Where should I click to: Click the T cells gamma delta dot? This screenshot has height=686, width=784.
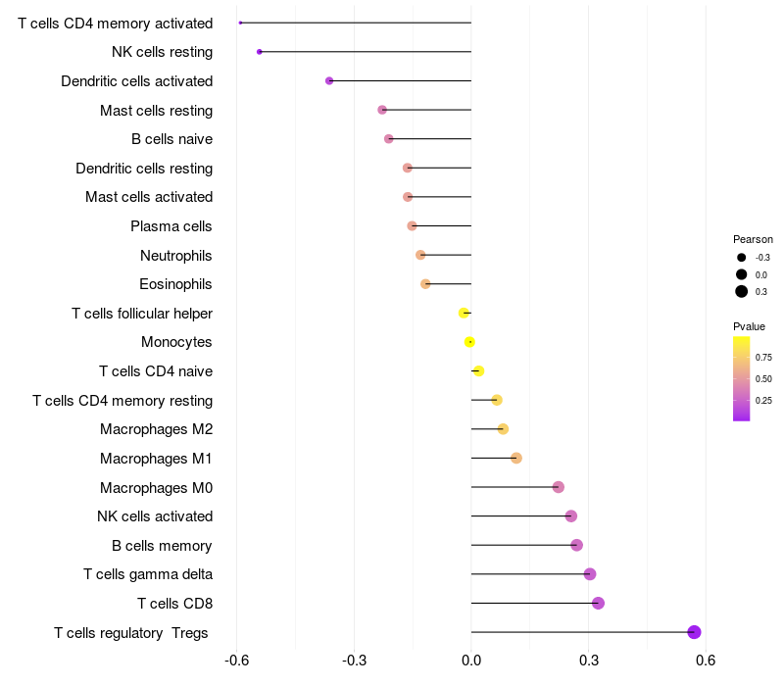click(590, 574)
